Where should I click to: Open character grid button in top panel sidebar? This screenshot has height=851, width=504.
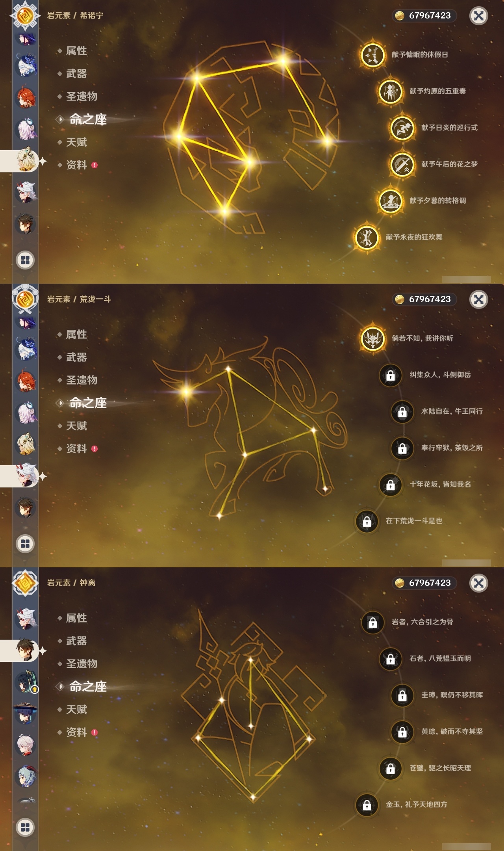point(25,260)
